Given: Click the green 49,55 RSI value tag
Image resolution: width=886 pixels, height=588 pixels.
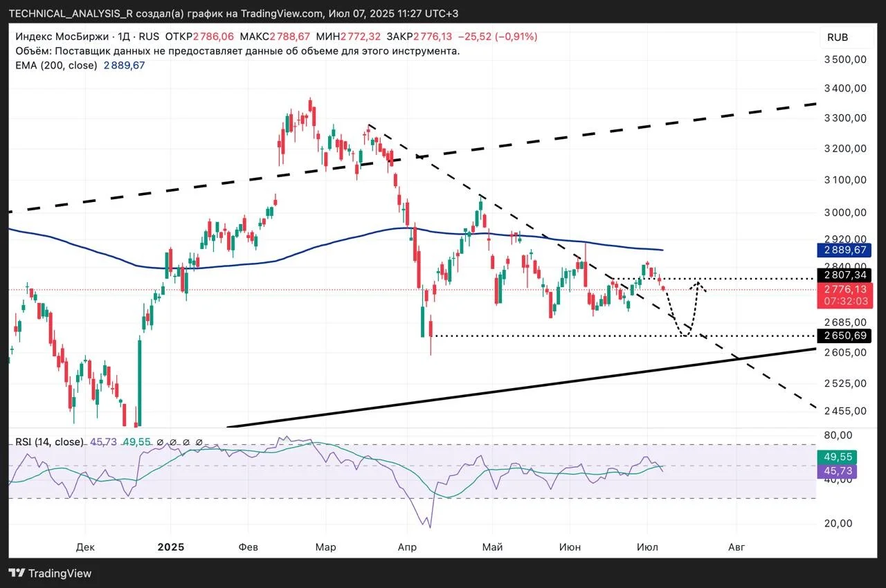Looking at the screenshot, I should 838,457.
